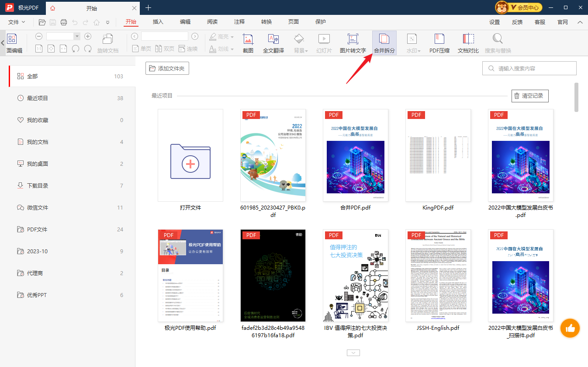588x367 pixels.
Task: Switch to the 编辑 ribbon tab
Action: (x=185, y=22)
